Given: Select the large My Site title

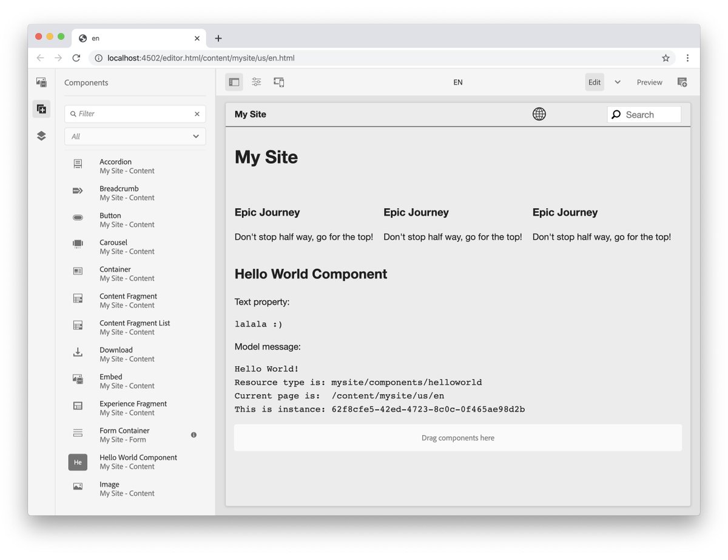Looking at the screenshot, I should tap(266, 157).
